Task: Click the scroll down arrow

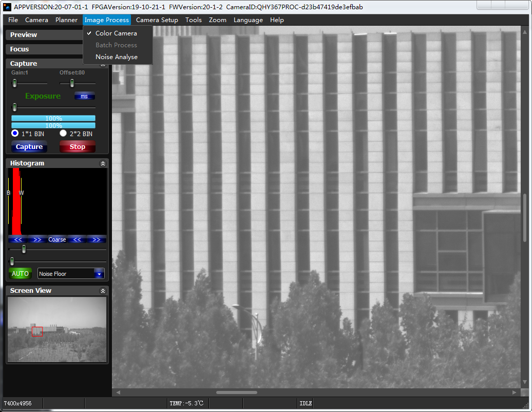Action: click(x=525, y=382)
